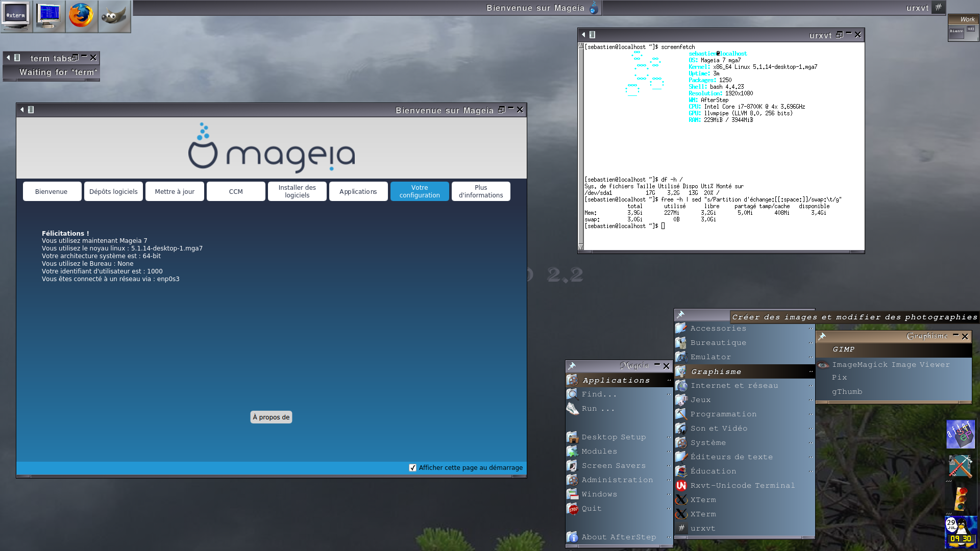Screen dimensions: 980x551
Task: Select Votre configuration tab
Action: tap(420, 191)
